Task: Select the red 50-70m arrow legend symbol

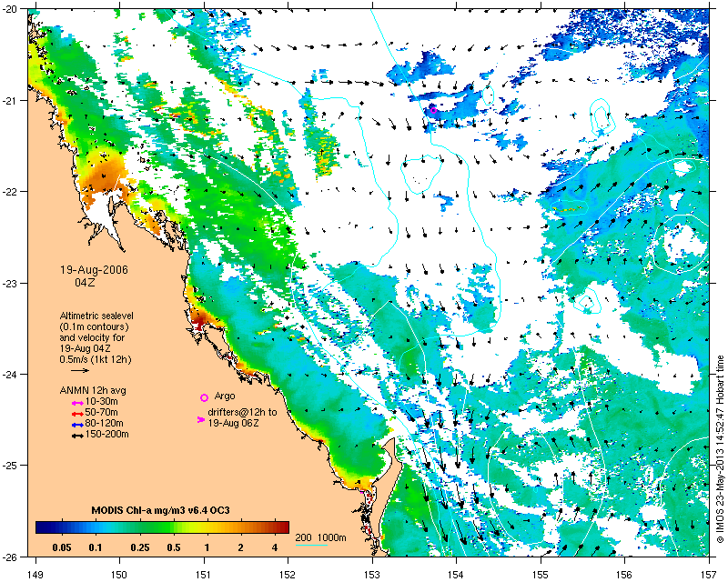Action: point(77,414)
